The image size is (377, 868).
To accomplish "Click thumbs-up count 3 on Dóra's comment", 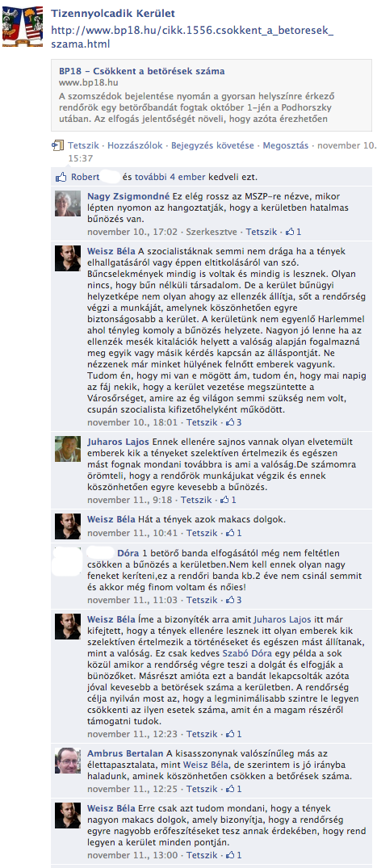I will (233, 600).
